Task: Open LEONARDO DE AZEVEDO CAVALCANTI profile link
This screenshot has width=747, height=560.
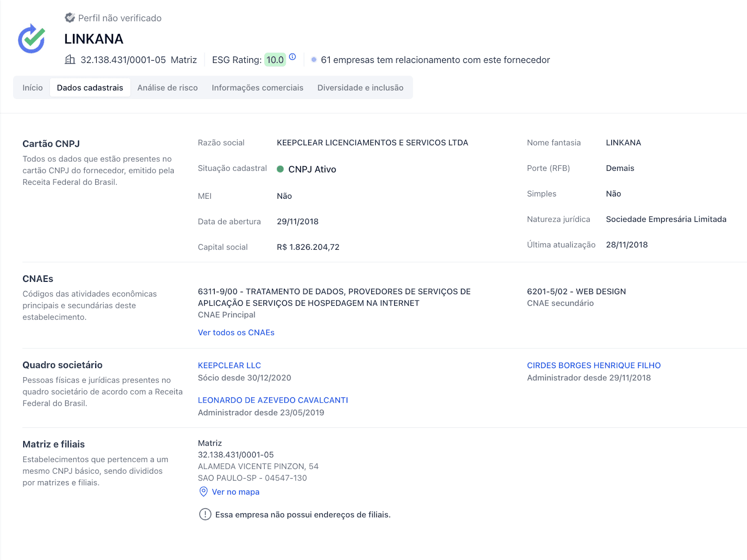Action: (x=273, y=400)
